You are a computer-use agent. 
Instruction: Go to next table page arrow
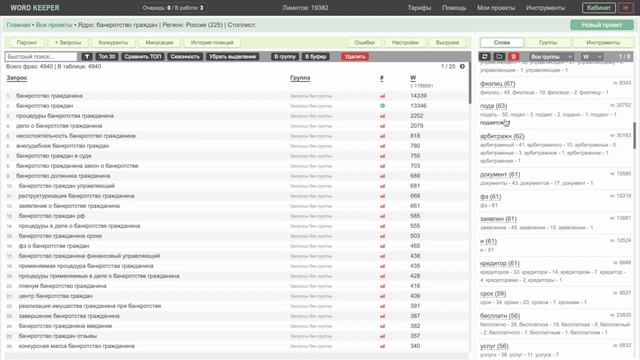pos(462,66)
